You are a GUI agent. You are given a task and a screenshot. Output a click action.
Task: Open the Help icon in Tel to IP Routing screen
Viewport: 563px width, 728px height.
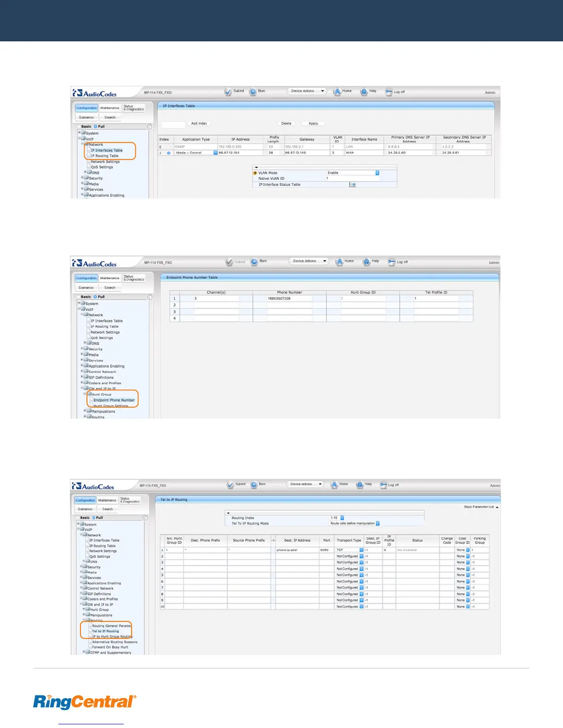[x=360, y=485]
